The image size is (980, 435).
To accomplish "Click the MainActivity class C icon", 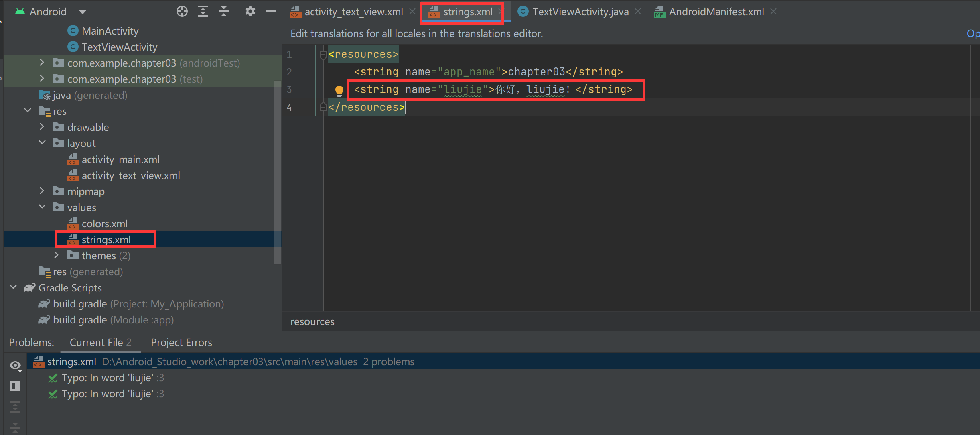I will pyautogui.click(x=73, y=31).
